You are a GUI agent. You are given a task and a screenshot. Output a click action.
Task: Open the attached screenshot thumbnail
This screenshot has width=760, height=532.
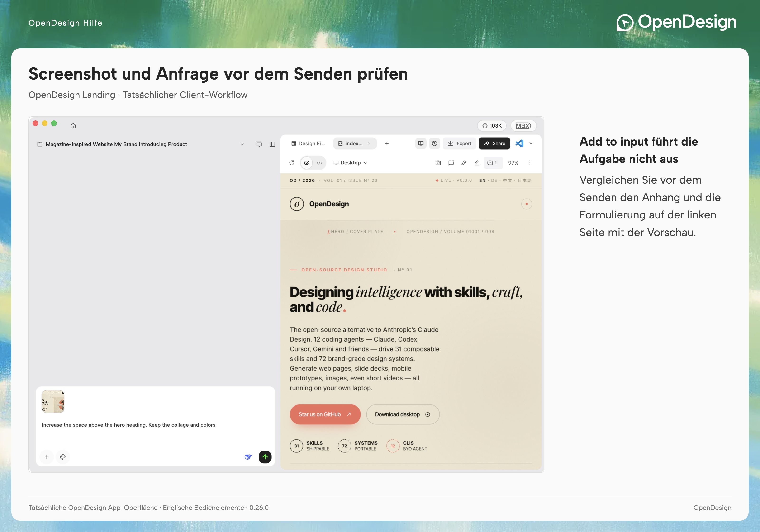53,401
